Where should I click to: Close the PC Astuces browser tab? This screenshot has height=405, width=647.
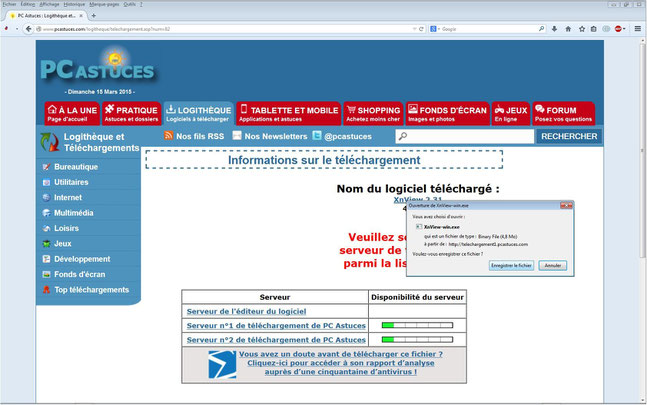[x=81, y=16]
